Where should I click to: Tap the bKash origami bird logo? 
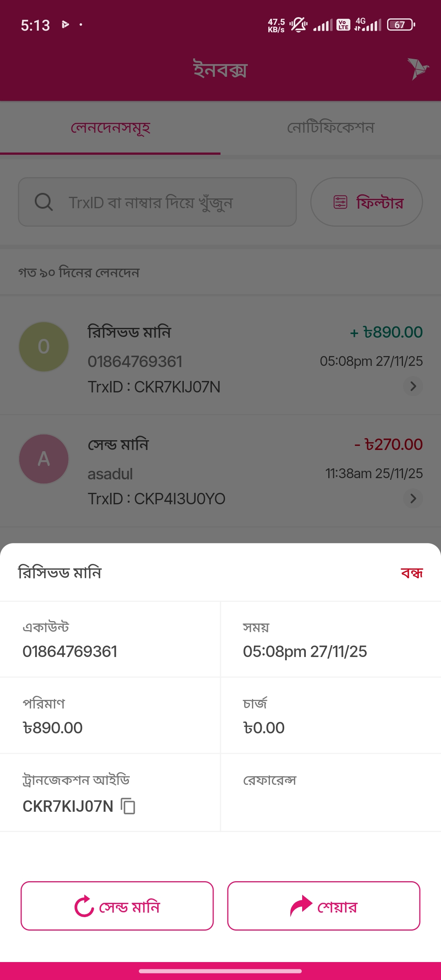coord(417,69)
